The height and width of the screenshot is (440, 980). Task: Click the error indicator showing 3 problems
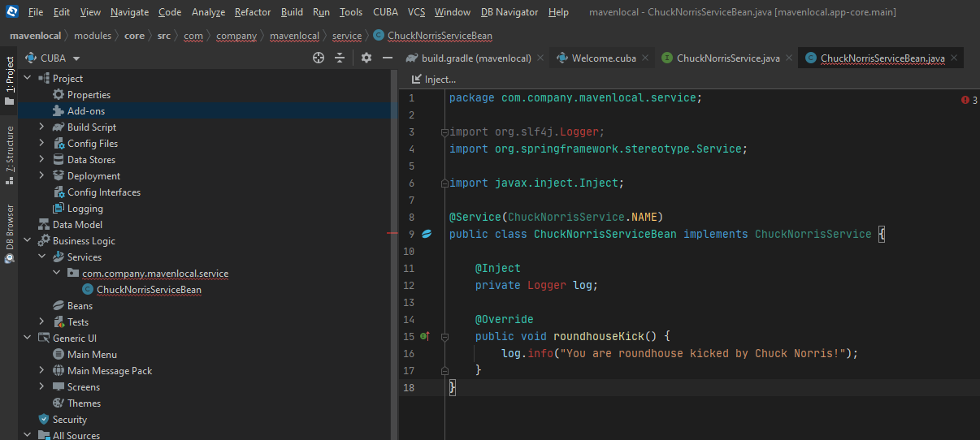point(969,100)
